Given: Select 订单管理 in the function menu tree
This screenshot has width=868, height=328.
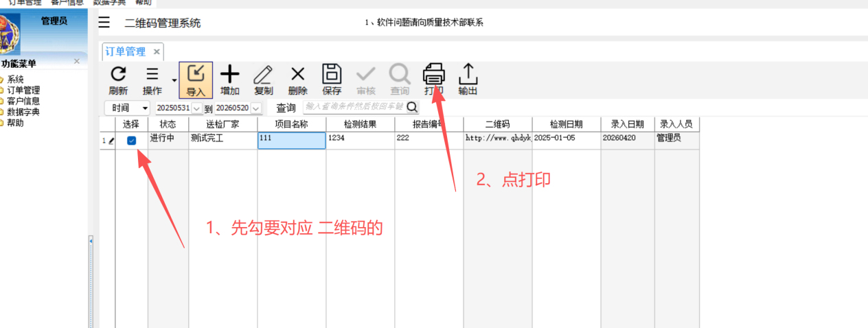Looking at the screenshot, I should click(23, 90).
